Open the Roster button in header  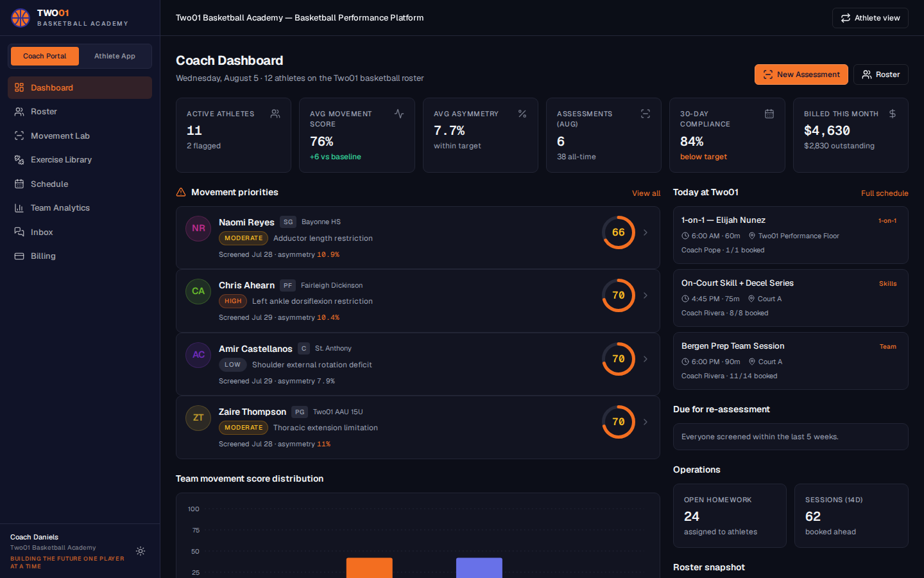pyautogui.click(x=881, y=74)
